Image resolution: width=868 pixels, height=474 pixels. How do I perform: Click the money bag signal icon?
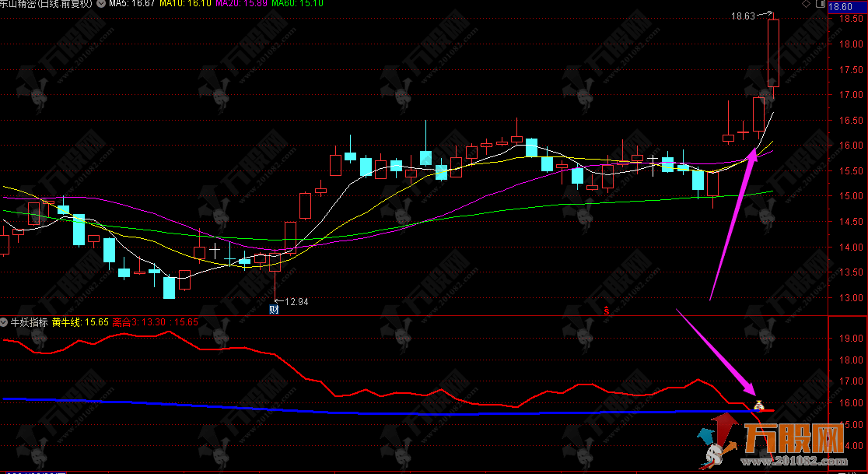[759, 405]
